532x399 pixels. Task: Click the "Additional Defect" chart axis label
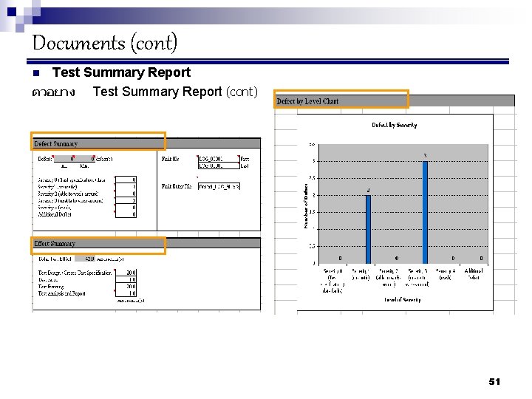click(x=474, y=274)
